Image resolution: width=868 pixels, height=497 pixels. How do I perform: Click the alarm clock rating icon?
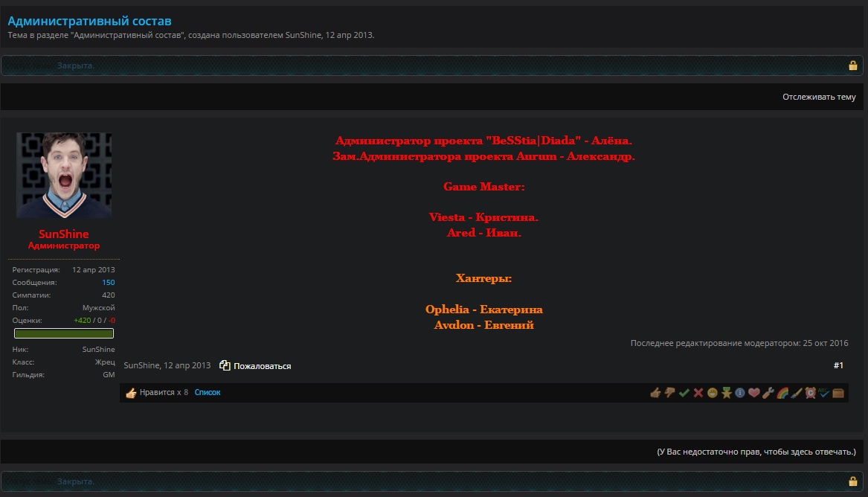810,393
